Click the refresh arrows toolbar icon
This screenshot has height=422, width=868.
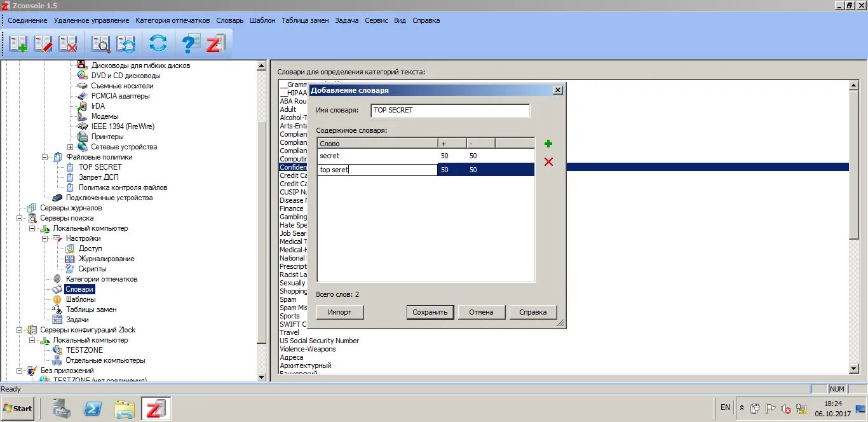pyautogui.click(x=158, y=44)
